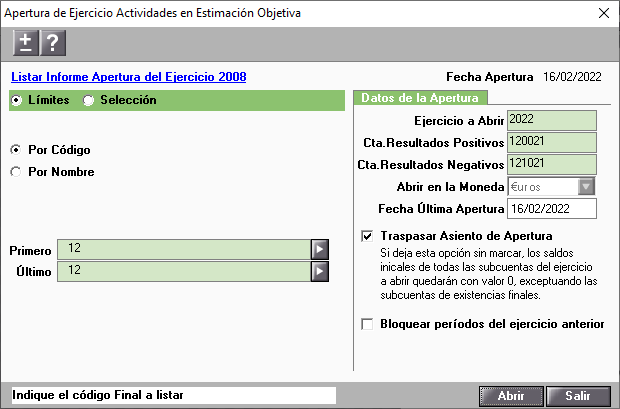620x409 pixels.
Task: Click the Último code input field
Action: coord(184,271)
